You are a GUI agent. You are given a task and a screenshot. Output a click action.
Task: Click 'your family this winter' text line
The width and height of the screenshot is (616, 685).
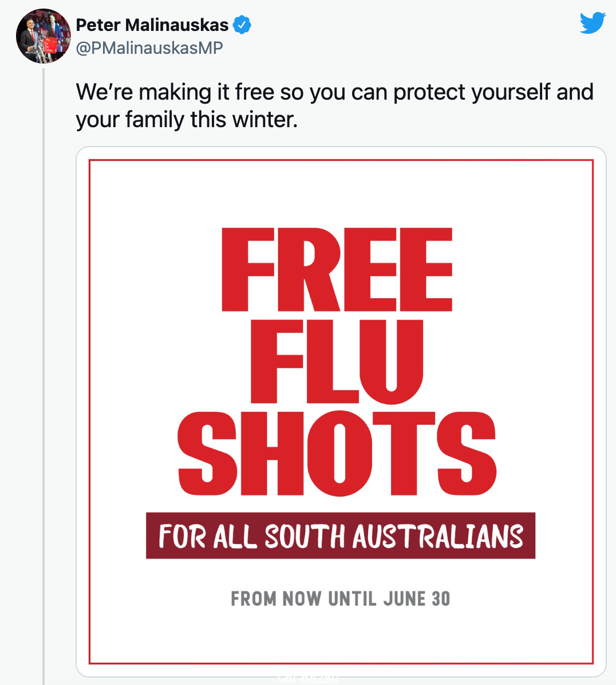tap(187, 119)
